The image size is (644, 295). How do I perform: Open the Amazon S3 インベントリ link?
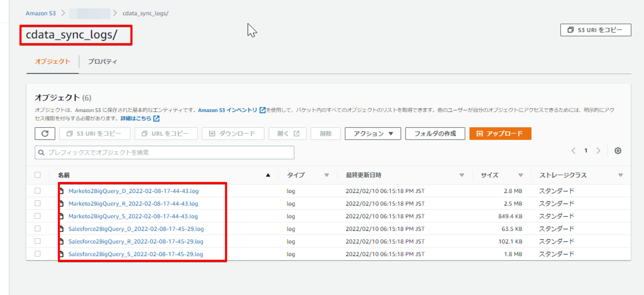click(228, 110)
